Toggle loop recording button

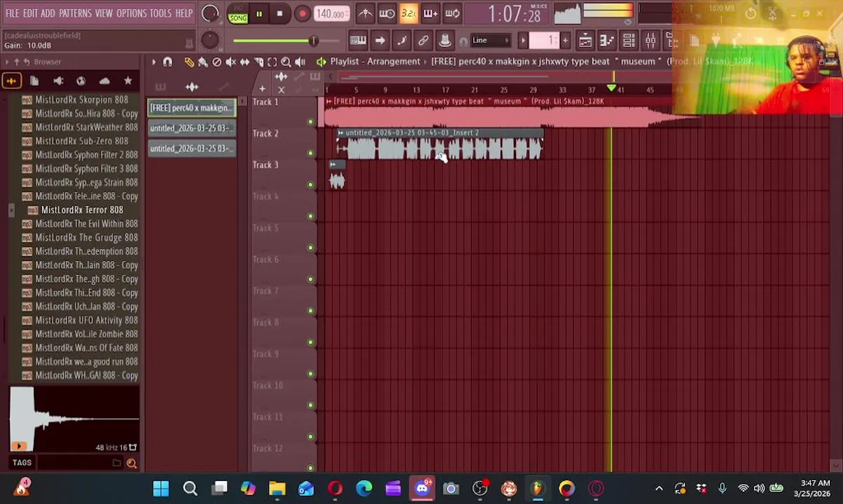click(x=452, y=13)
